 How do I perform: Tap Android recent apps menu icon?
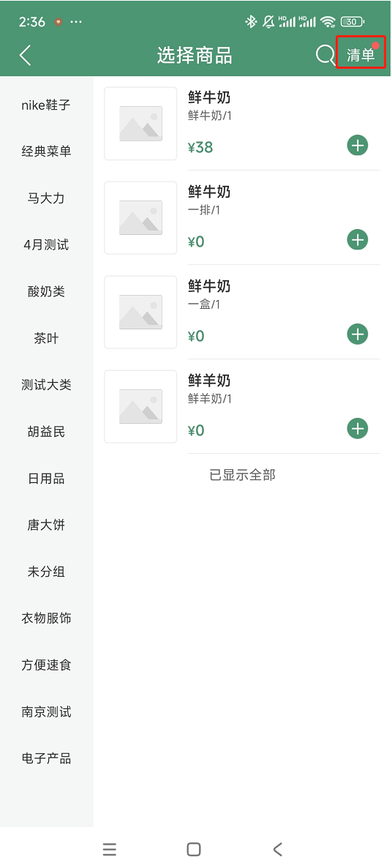pos(110,849)
